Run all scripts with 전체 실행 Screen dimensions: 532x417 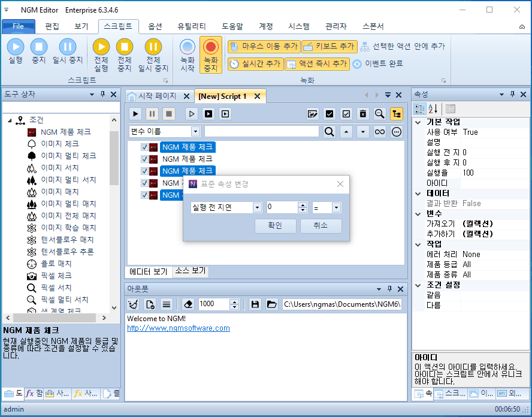coord(101,55)
